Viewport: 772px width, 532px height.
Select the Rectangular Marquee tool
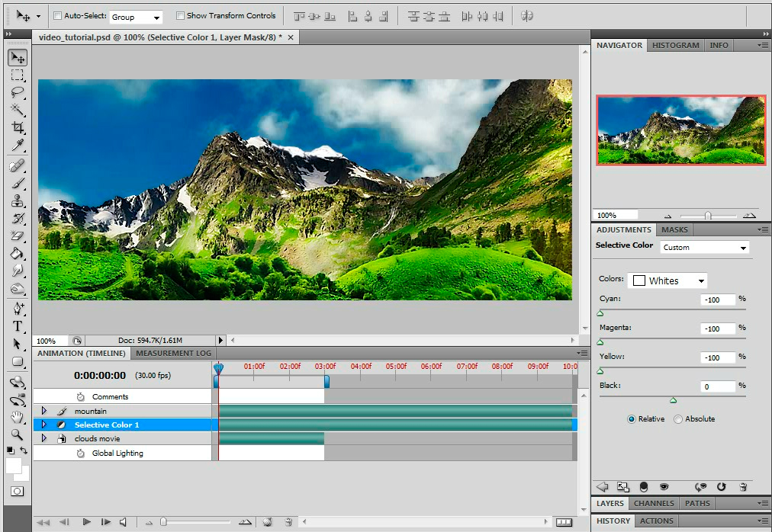click(x=18, y=75)
